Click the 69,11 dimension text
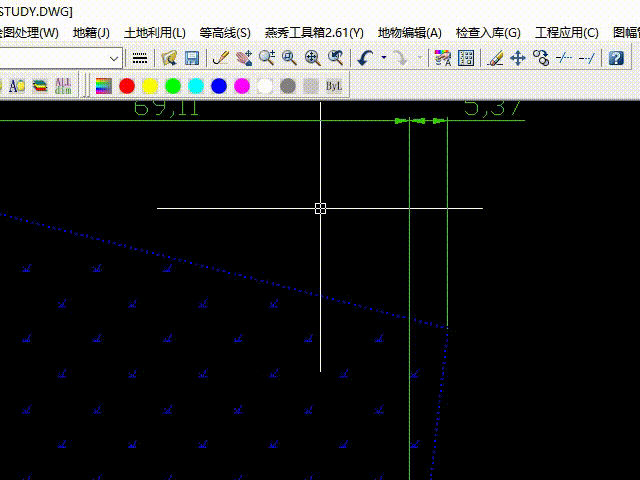The image size is (640, 480). point(166,108)
